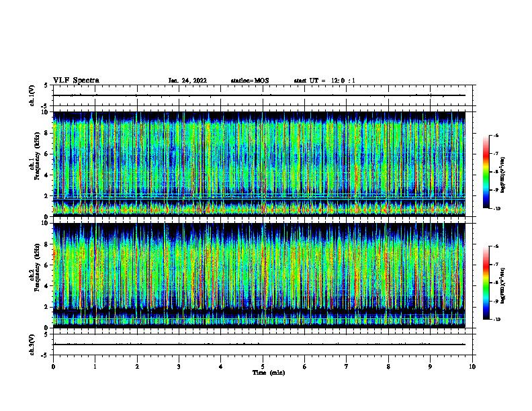Click time-axis tick label "7"
This screenshot has height=411, width=532.
tap(347, 367)
